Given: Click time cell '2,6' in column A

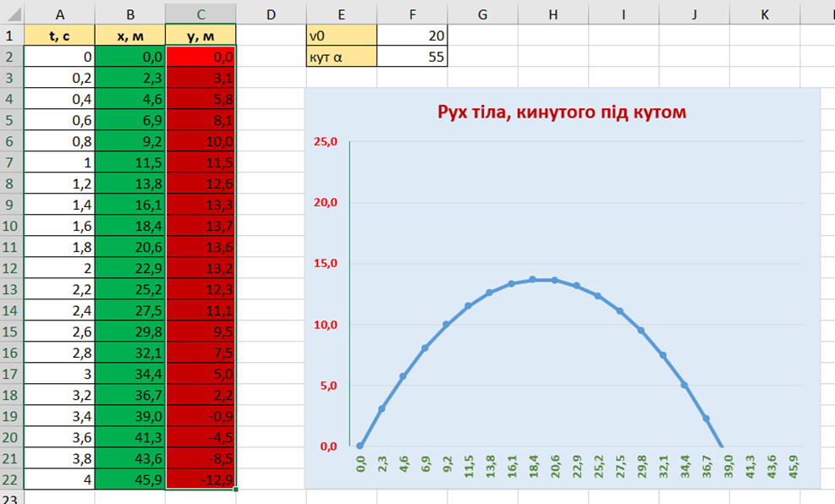Looking at the screenshot, I should (59, 331).
